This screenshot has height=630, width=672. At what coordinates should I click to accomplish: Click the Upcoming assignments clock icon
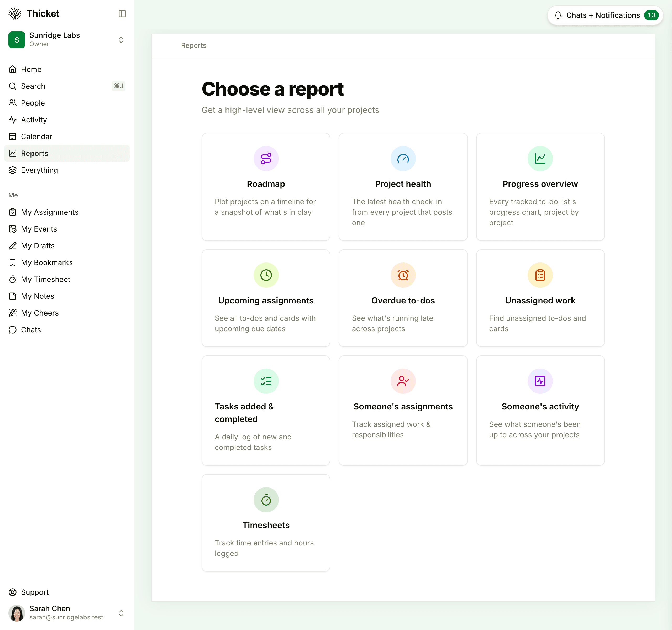pos(266,275)
